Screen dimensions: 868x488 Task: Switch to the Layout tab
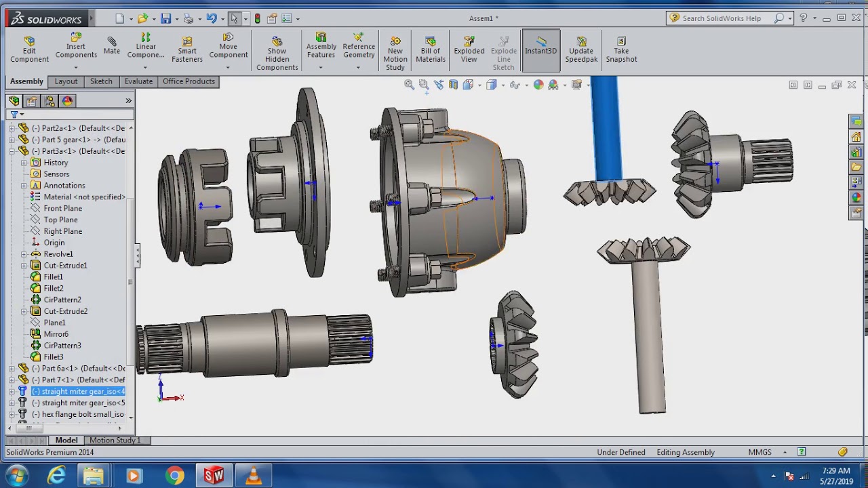[x=66, y=81]
